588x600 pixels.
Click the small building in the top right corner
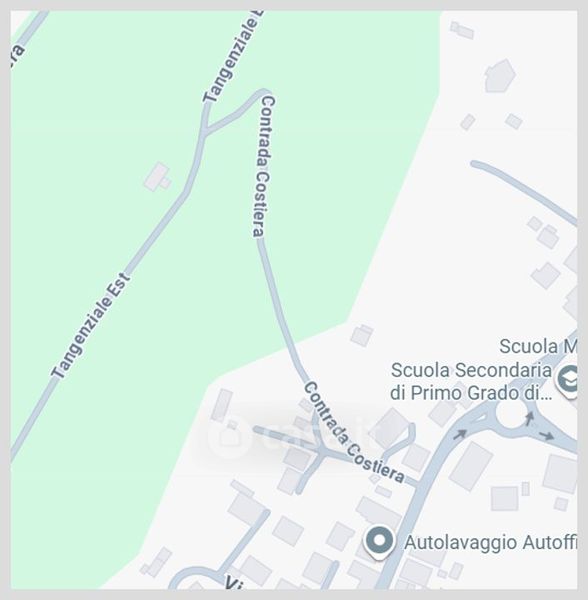[462, 31]
